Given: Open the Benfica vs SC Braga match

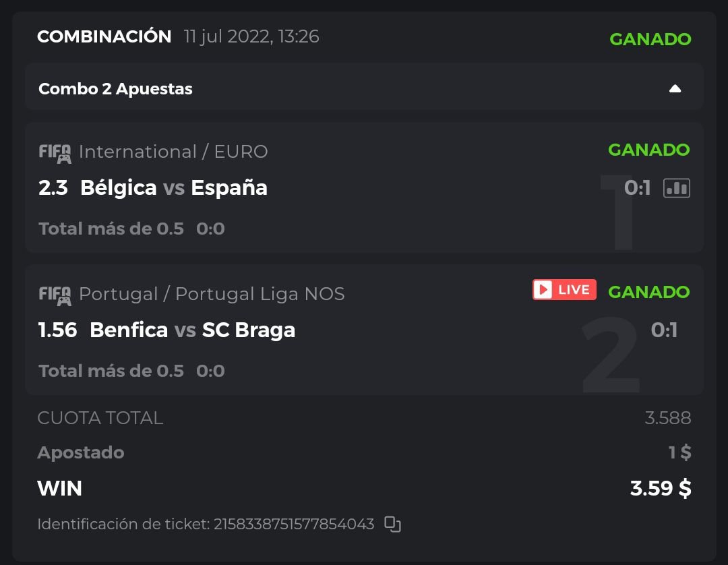Looking at the screenshot, I should [192, 330].
